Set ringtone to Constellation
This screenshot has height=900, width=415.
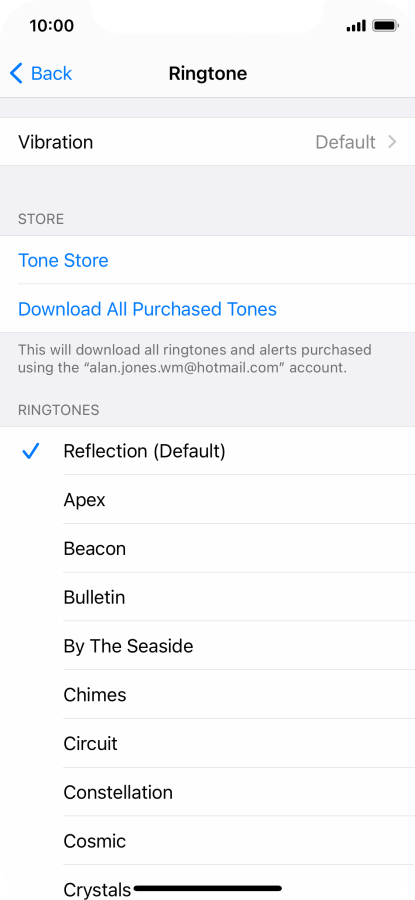207,793
